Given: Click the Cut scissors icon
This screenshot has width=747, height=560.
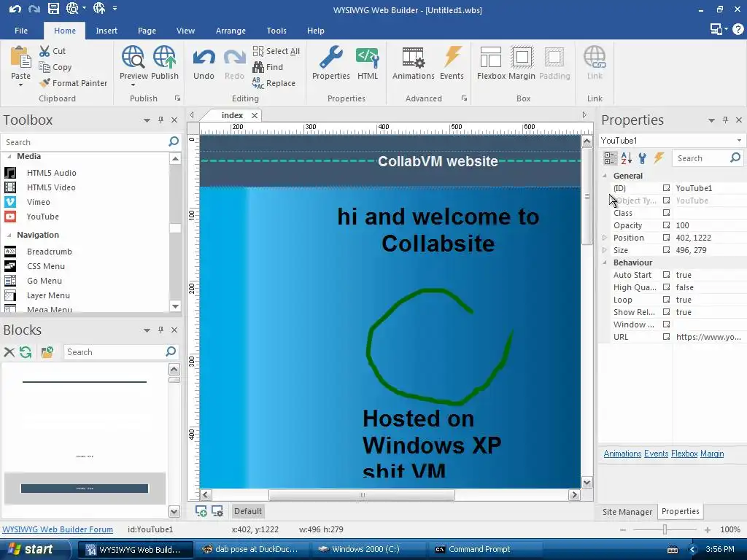Looking at the screenshot, I should [x=44, y=51].
